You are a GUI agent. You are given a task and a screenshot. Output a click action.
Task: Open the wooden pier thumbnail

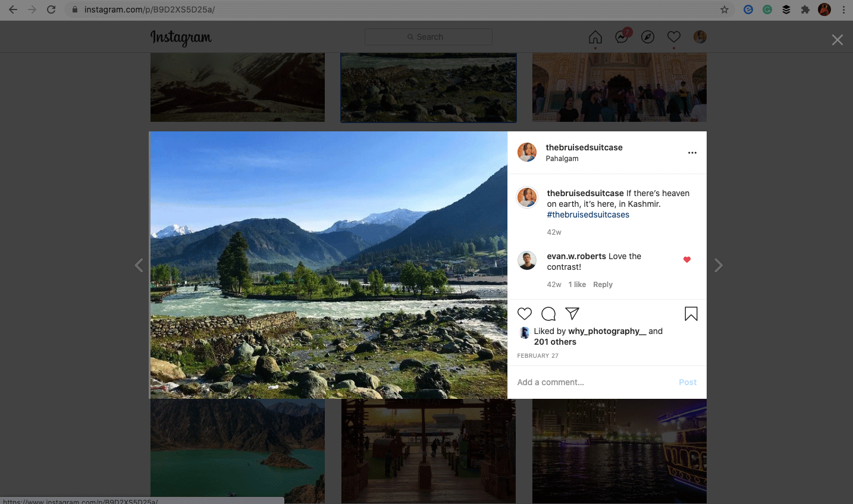[428, 451]
